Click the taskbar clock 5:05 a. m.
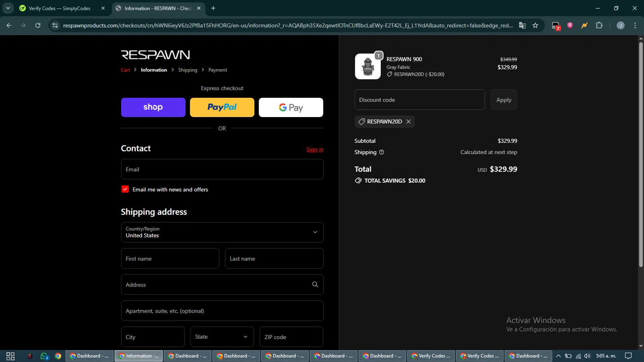 (606, 356)
